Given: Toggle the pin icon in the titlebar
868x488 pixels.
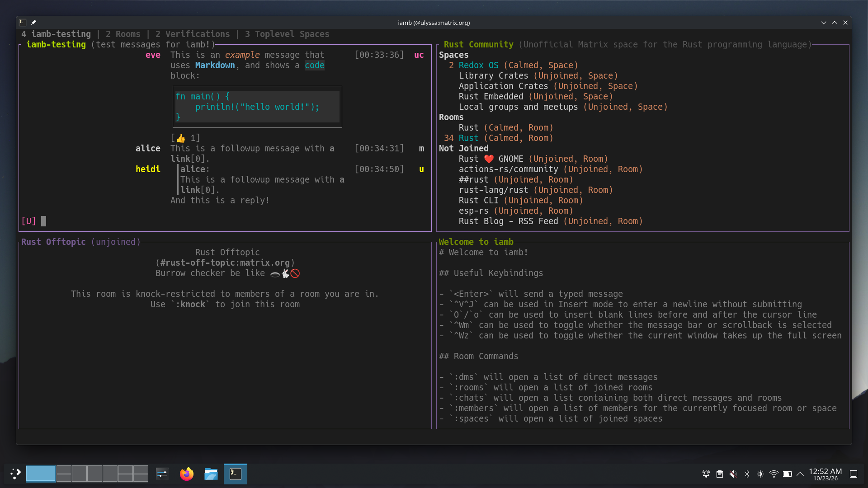Looking at the screenshot, I should (x=33, y=23).
